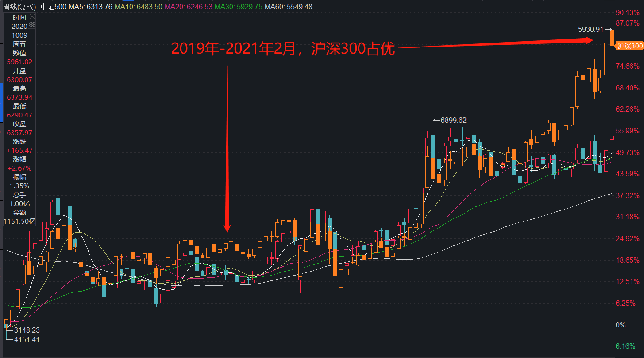Click the 最高 value 6373.94
The width and height of the screenshot is (644, 358).
point(19,97)
